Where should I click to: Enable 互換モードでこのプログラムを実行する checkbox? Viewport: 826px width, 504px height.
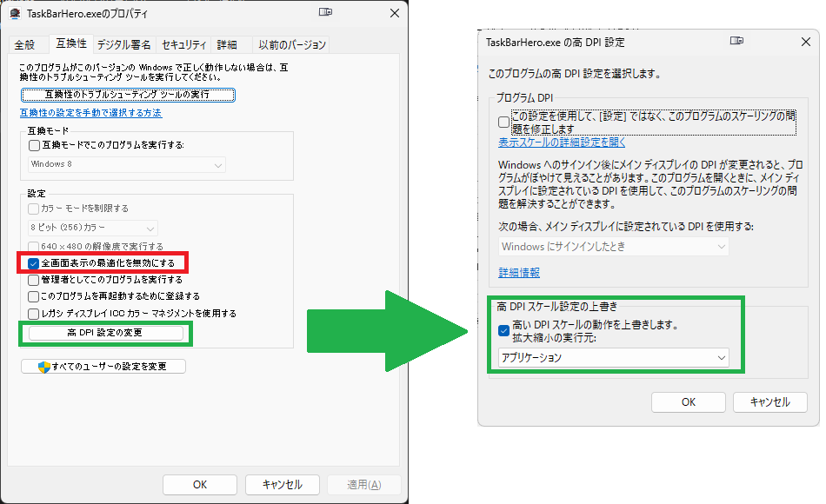click(34, 145)
